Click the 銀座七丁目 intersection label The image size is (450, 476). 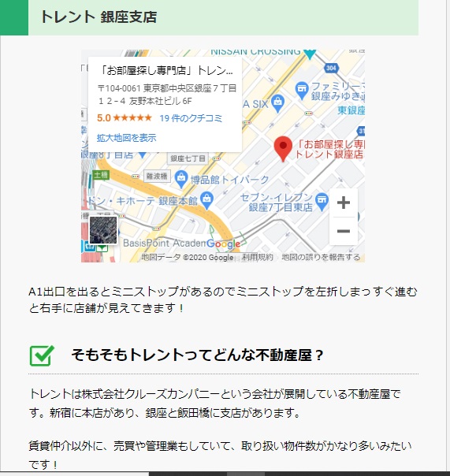tap(188, 158)
